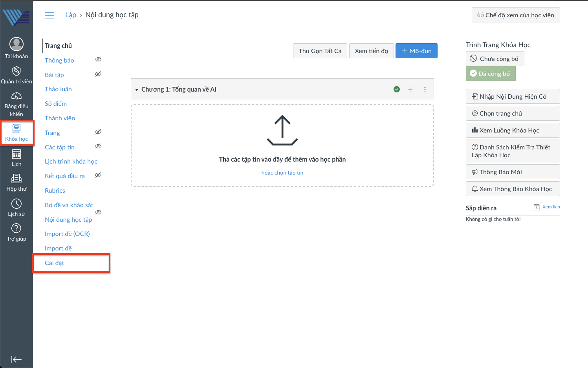Open the Trợ giúp help icon
The width and height of the screenshot is (588, 368).
click(16, 228)
